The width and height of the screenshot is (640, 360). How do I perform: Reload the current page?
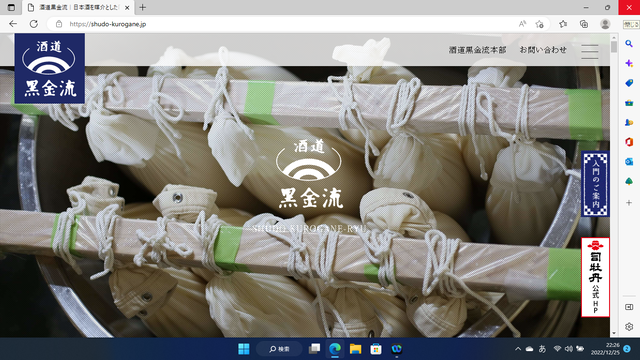point(33,24)
